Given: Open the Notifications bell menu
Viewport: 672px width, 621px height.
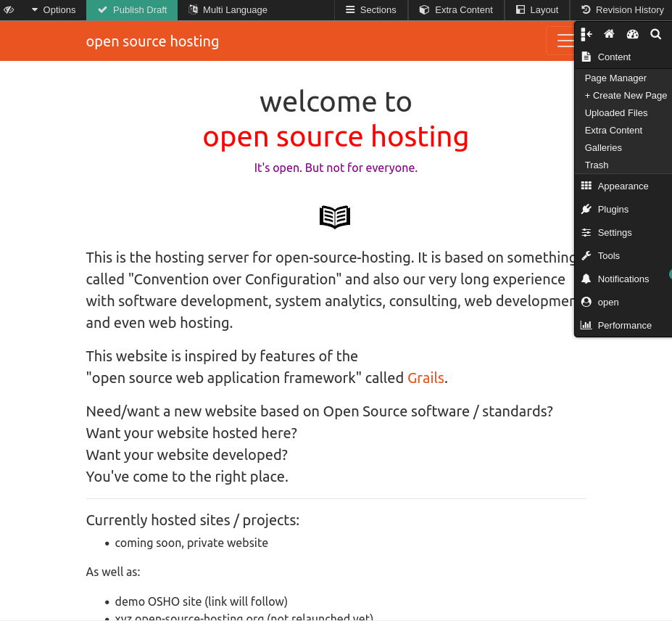Looking at the screenshot, I should tap(623, 279).
